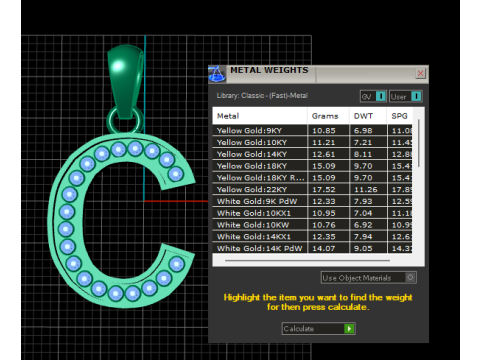The height and width of the screenshot is (360, 480).
Task: Select the White Gold:10KX1 row
Action: [x=312, y=213]
